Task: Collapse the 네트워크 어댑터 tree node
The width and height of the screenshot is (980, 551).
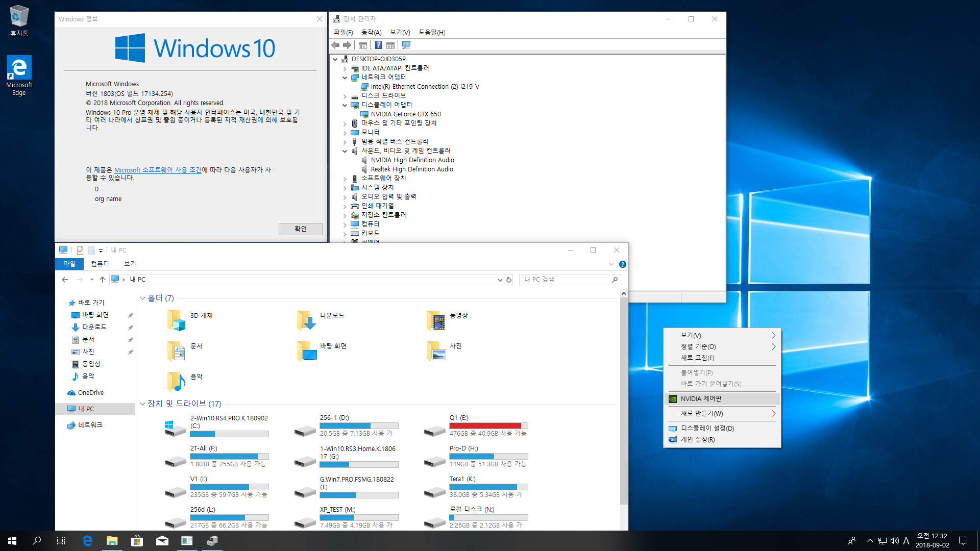Action: (345, 78)
